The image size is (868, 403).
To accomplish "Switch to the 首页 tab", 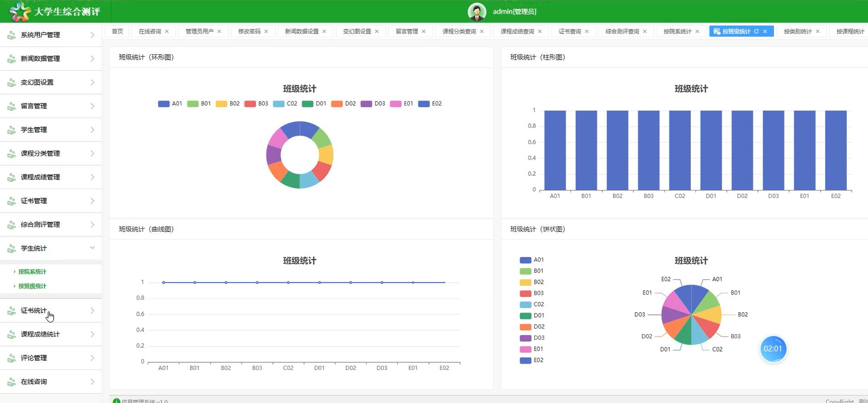I will pos(117,31).
